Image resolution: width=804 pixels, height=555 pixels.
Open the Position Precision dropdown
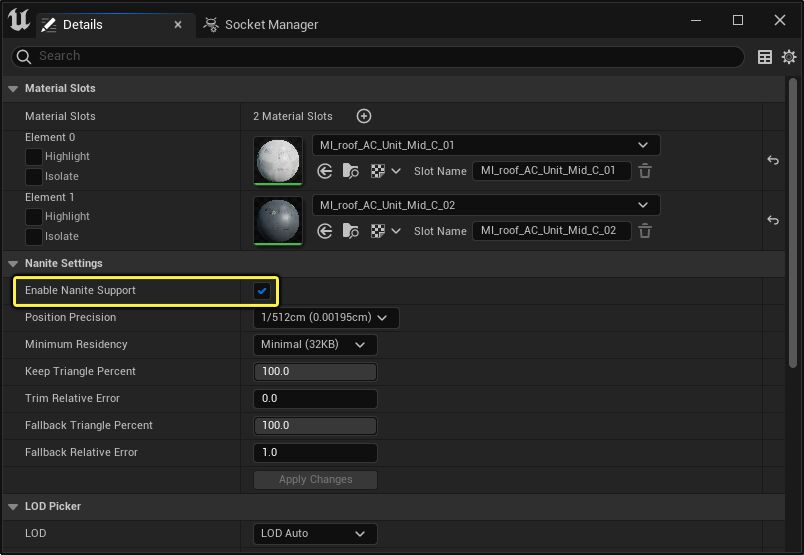326,318
